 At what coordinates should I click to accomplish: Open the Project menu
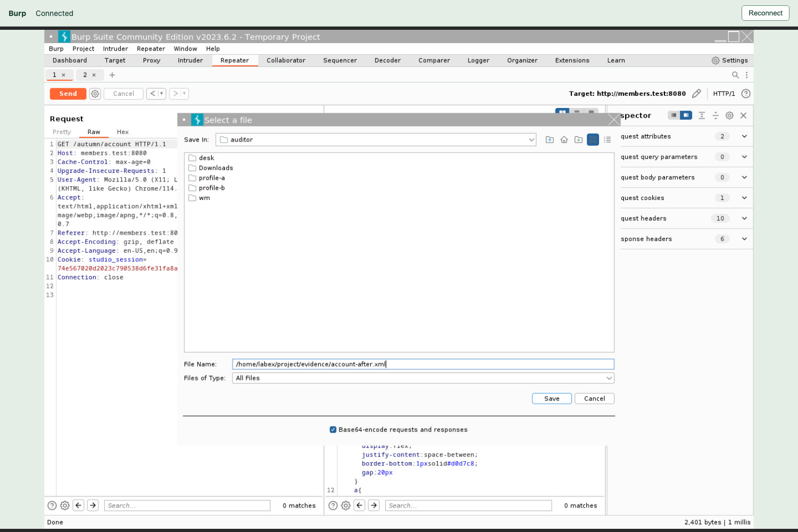84,49
